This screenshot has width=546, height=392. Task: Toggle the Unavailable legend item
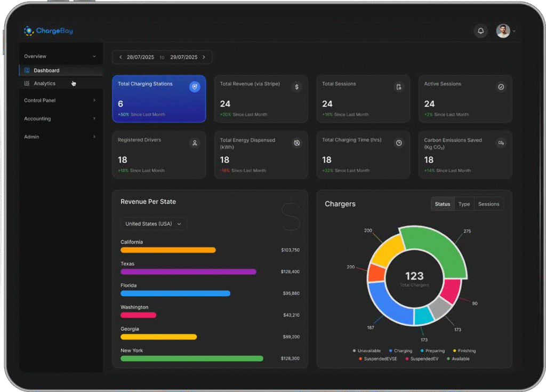367,351
